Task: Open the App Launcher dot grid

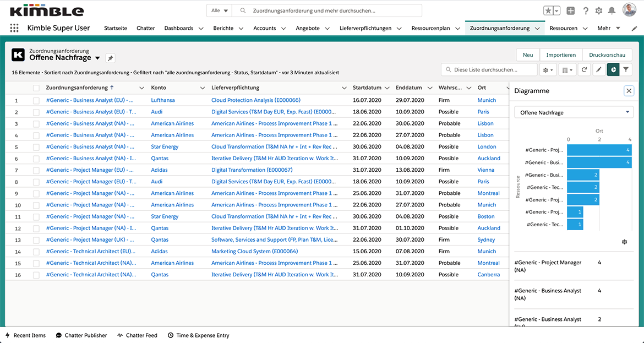Action: [14, 28]
